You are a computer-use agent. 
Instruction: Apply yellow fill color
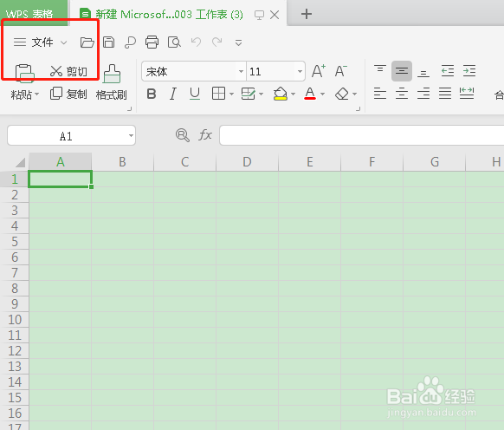coord(281,94)
